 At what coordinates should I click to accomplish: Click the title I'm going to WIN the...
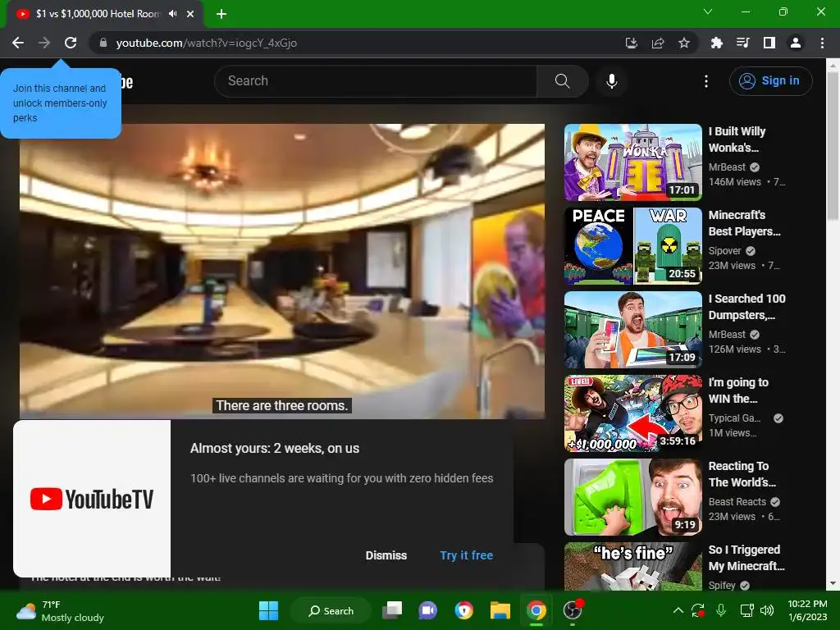click(739, 390)
